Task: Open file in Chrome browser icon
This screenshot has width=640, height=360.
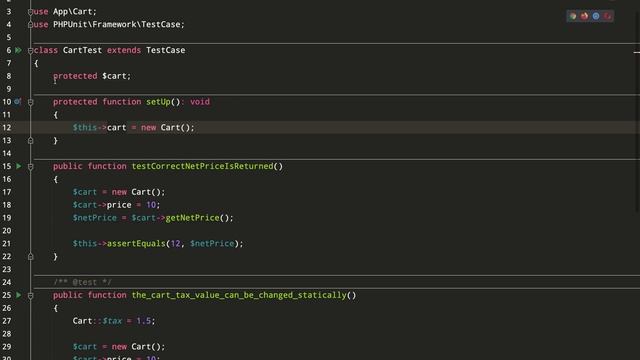Action: point(573,16)
